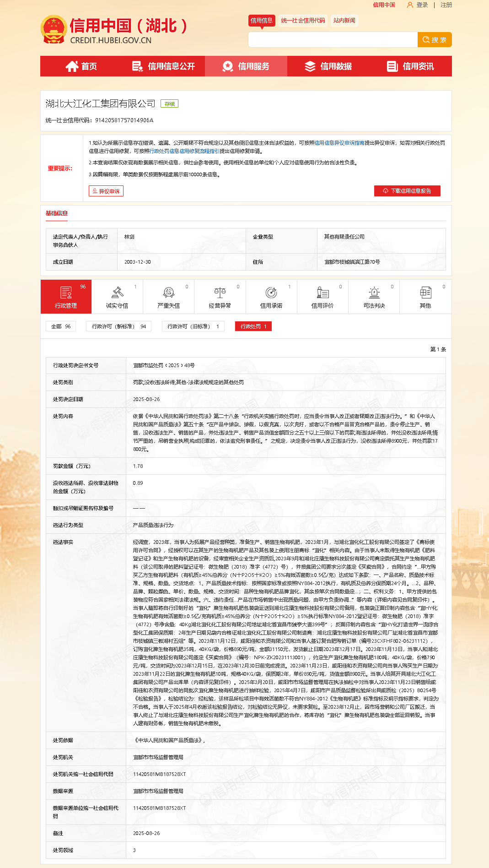Select the 司法判决 siren icon

[x=374, y=292]
